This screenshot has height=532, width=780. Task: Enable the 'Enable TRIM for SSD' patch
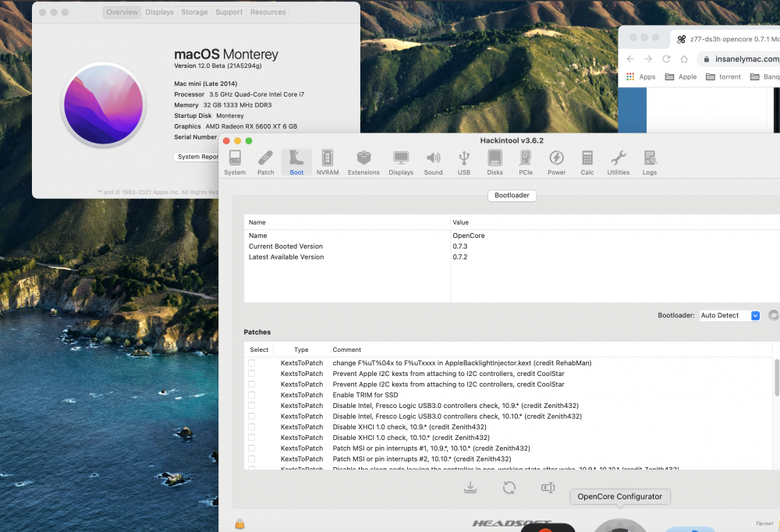[252, 395]
